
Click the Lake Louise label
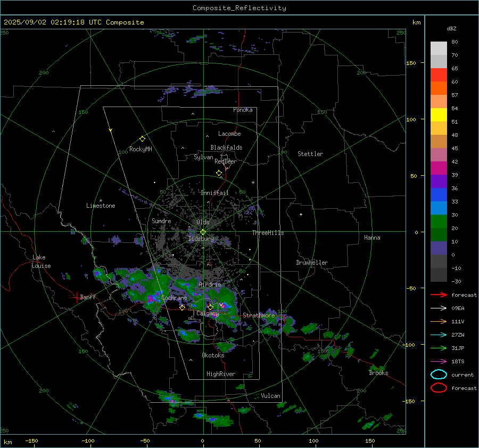(41, 262)
